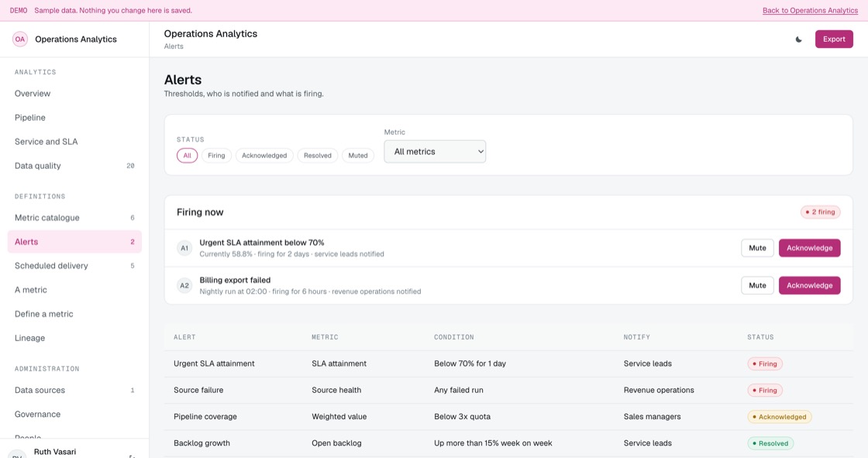Filter alerts by Acknowledged status
The image size is (868, 458).
tap(264, 156)
